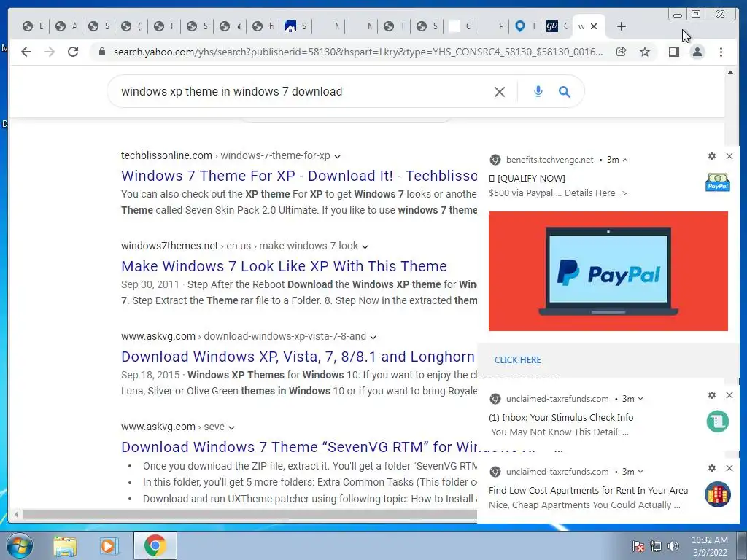The width and height of the screenshot is (747, 560).
Task: Open dropdown beside askvg.com download-windows-xp URL
Action: pyautogui.click(x=373, y=337)
